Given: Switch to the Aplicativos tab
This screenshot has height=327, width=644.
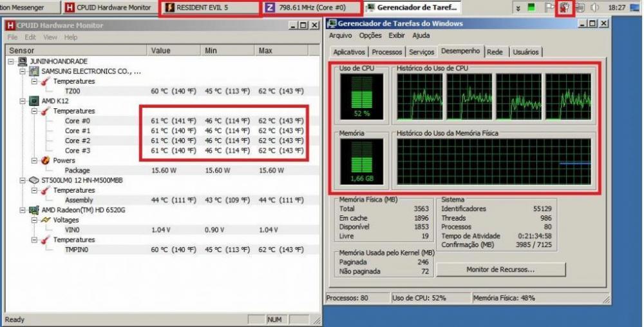Looking at the screenshot, I should coord(349,52).
